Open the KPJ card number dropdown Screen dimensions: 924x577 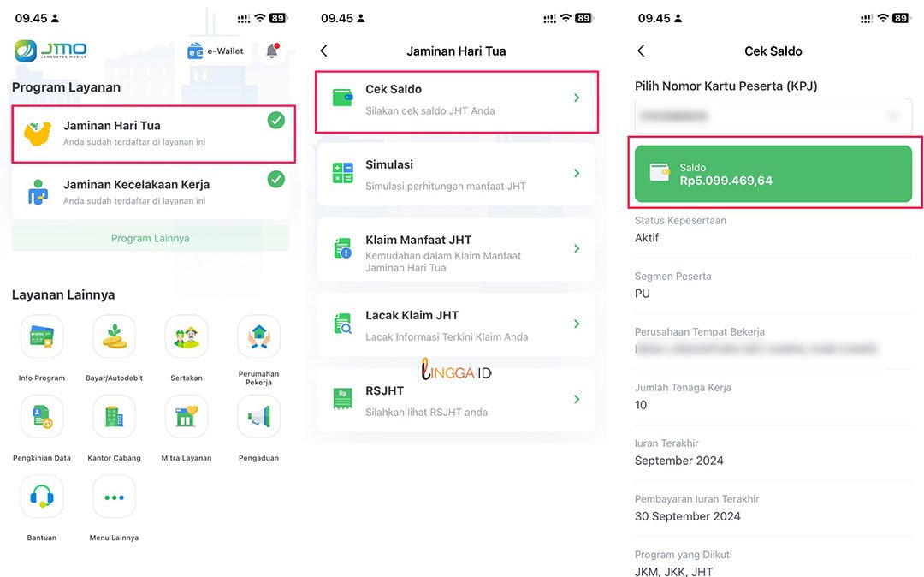[773, 116]
